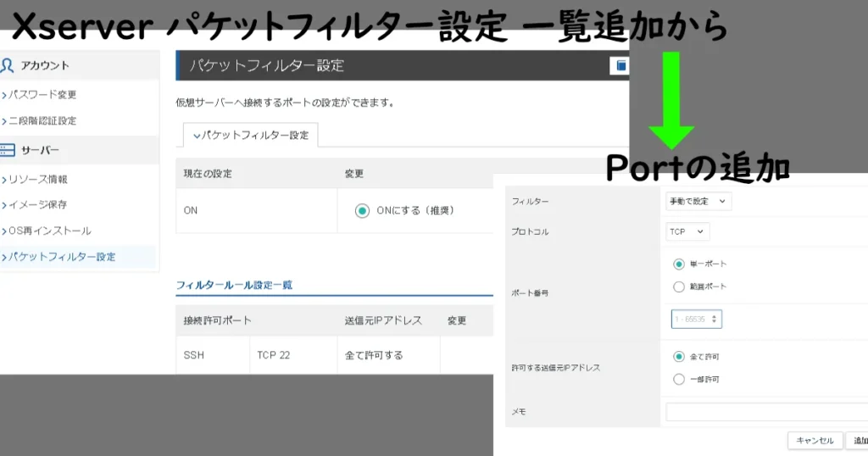Click the ON value under 現在の設定

coord(191,211)
